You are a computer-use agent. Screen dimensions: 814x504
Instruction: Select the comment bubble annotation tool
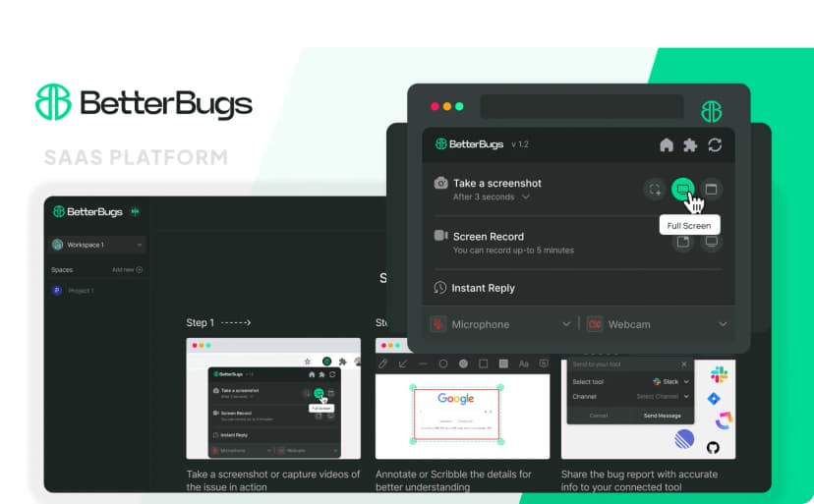point(544,364)
